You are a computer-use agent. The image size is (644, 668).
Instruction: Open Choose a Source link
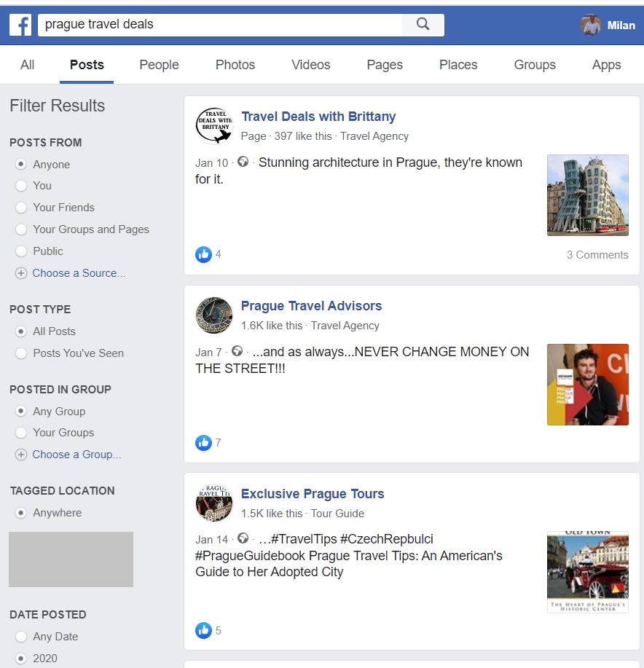pyautogui.click(x=79, y=273)
